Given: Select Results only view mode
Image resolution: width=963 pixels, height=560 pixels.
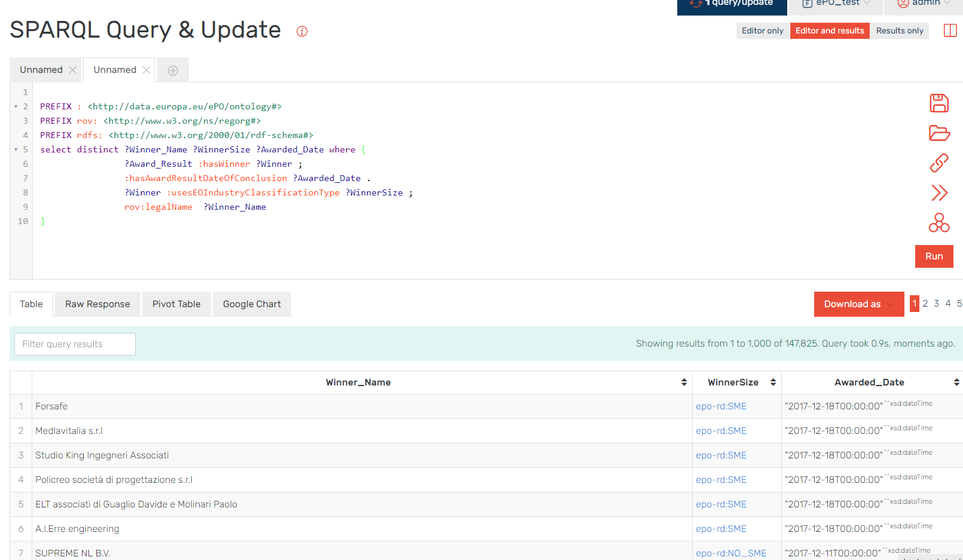Looking at the screenshot, I should pos(900,30).
